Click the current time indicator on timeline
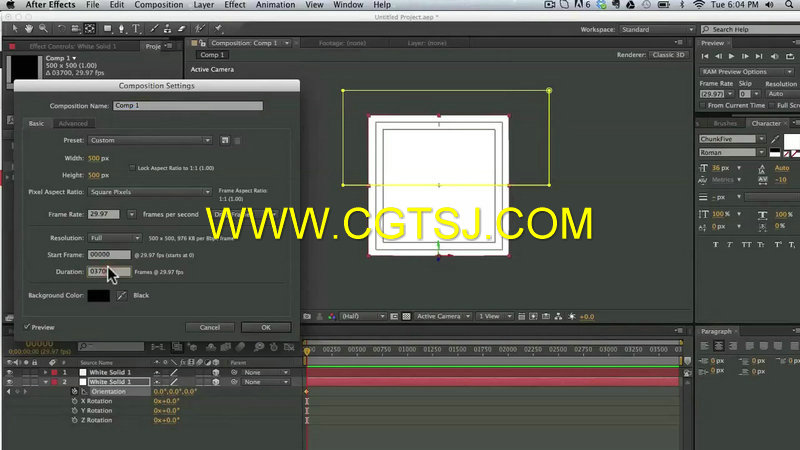This screenshot has height=450, width=800. (307, 351)
